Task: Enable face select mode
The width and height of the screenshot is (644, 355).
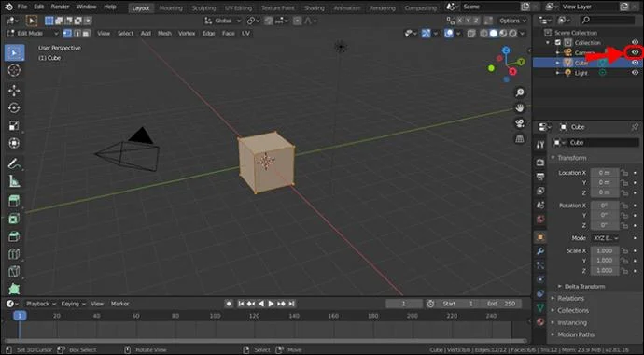Action: point(86,34)
